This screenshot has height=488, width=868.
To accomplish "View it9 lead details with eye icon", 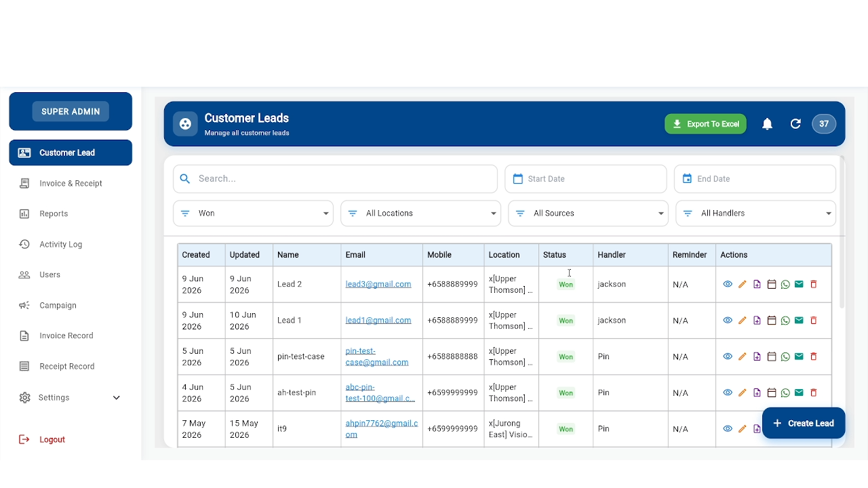I will click(x=728, y=429).
